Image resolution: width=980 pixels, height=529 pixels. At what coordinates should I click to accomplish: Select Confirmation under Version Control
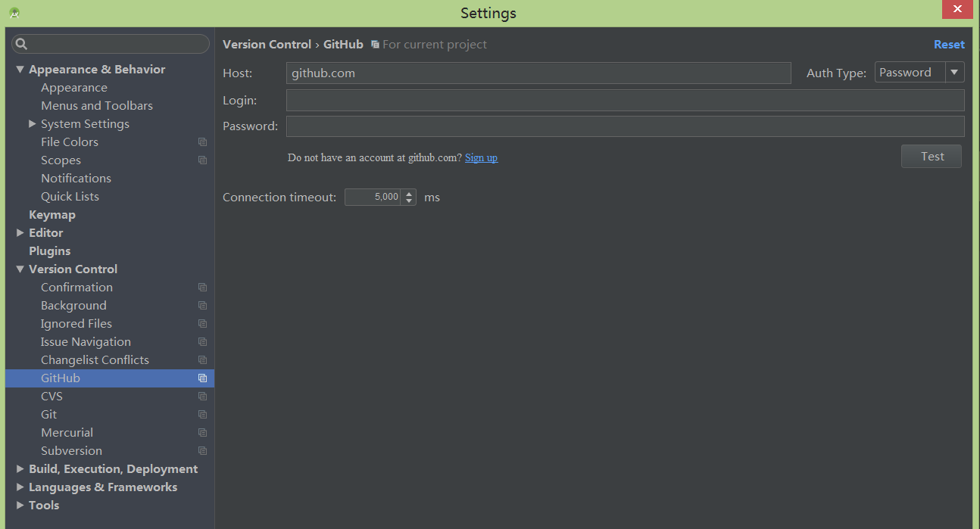(x=76, y=288)
